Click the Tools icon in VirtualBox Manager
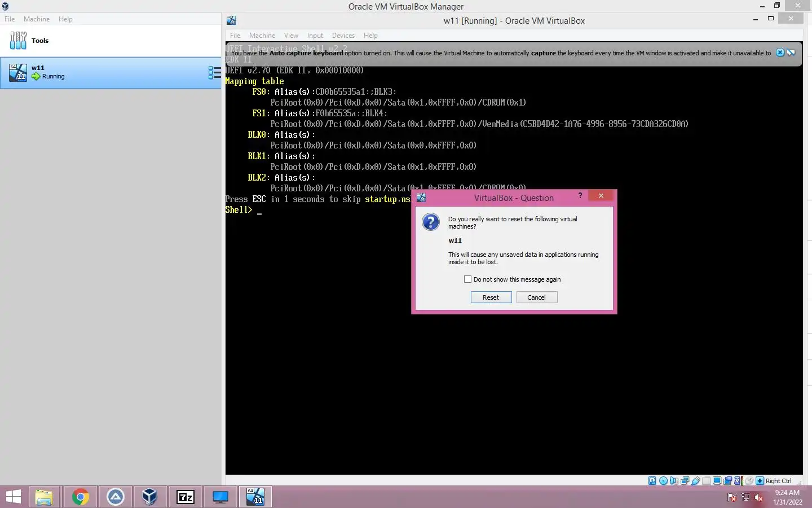 18,41
